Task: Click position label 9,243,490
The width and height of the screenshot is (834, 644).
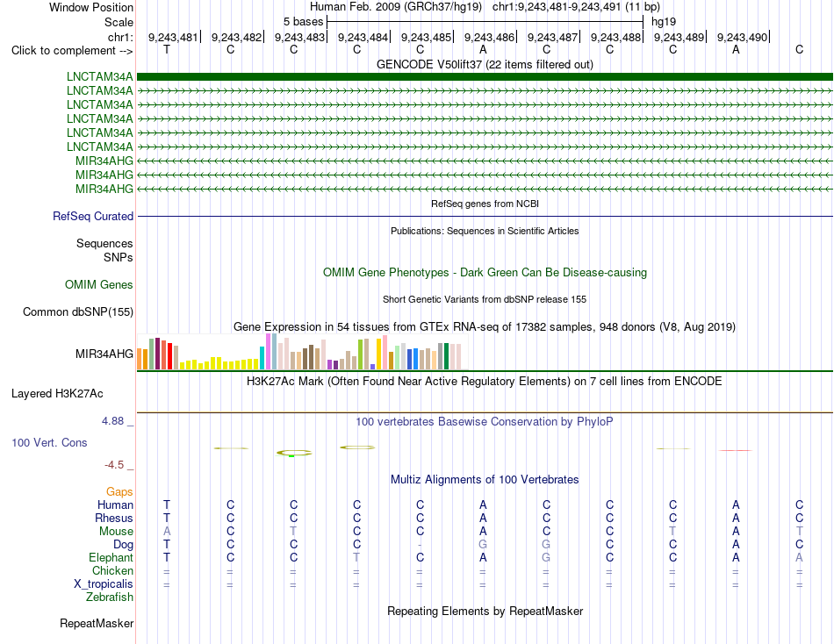Action: (742, 37)
